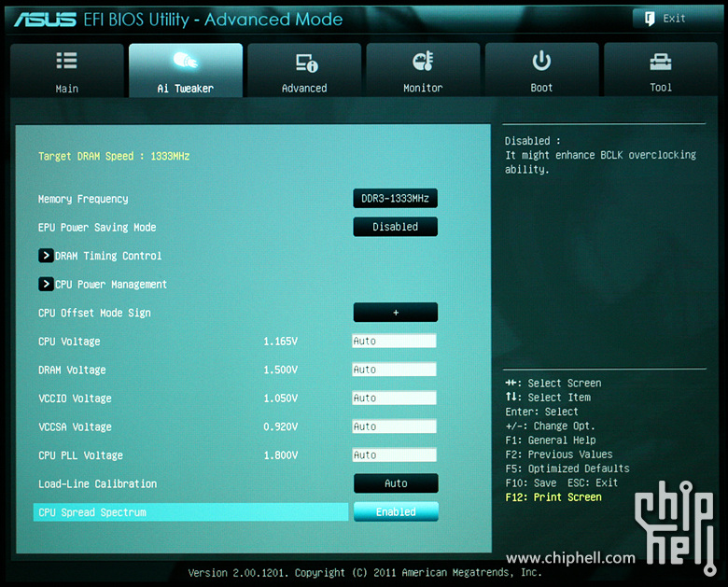Click the CPU Voltage Auto field
The width and height of the screenshot is (728, 587).
(394, 341)
